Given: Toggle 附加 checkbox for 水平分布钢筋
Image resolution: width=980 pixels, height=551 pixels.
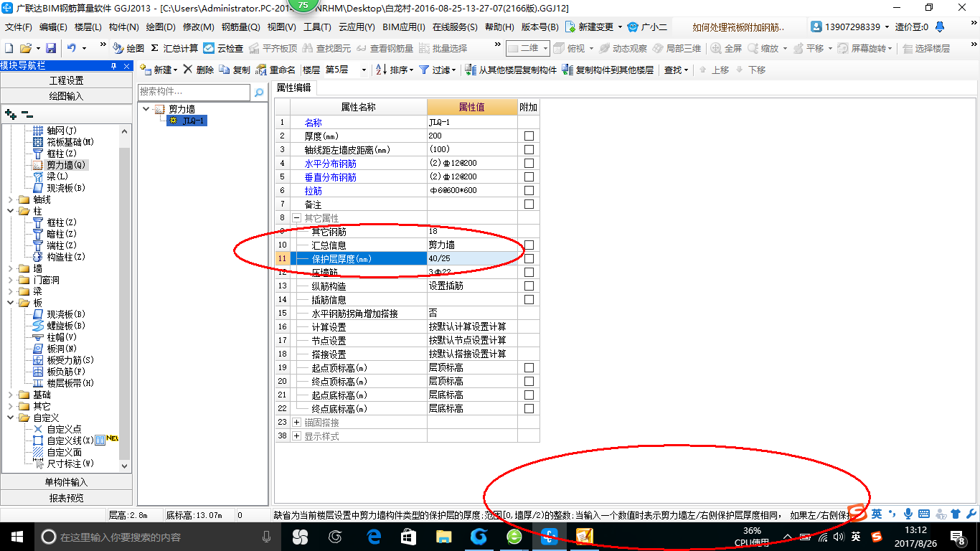Looking at the screenshot, I should (529, 163).
